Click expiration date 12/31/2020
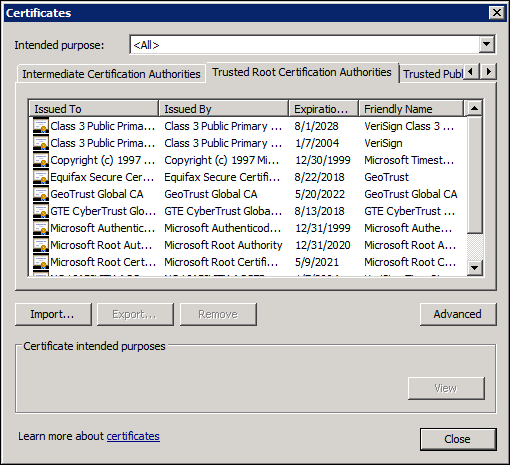Screen dimensions: 510x465 coord(323,245)
